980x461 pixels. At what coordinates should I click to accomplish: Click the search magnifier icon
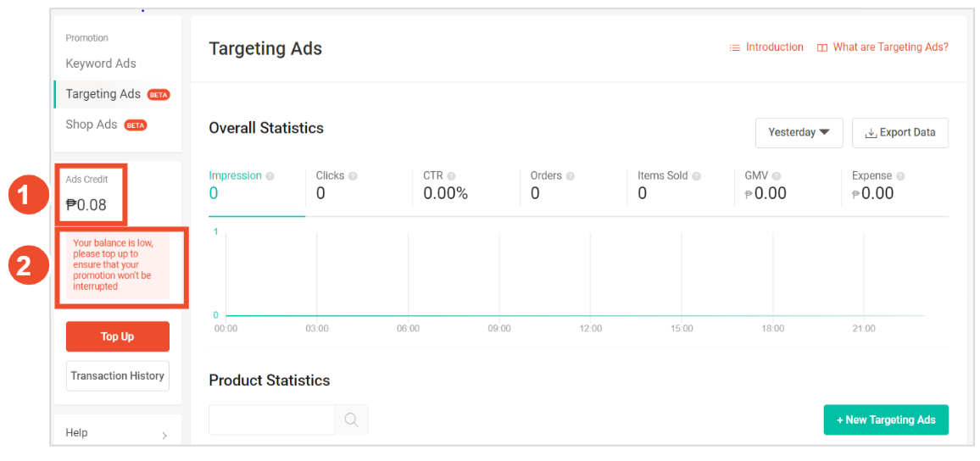[351, 420]
